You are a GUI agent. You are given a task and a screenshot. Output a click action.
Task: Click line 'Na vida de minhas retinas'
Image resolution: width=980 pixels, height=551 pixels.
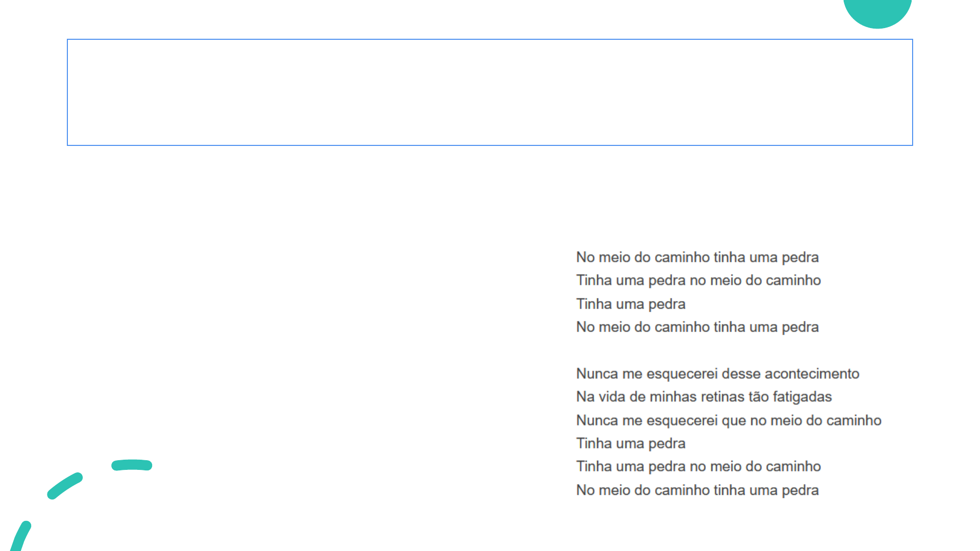coord(703,397)
